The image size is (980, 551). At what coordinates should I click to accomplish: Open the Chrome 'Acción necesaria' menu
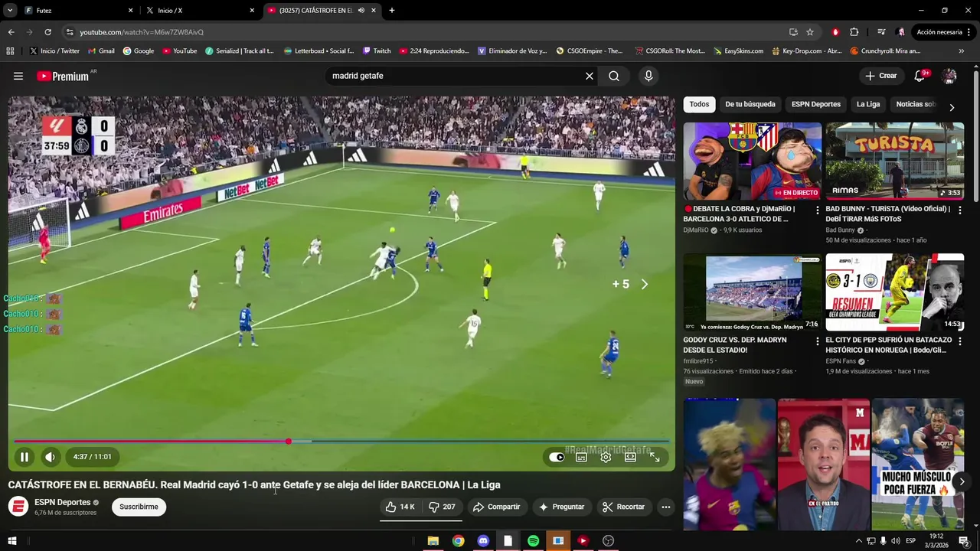click(x=945, y=32)
